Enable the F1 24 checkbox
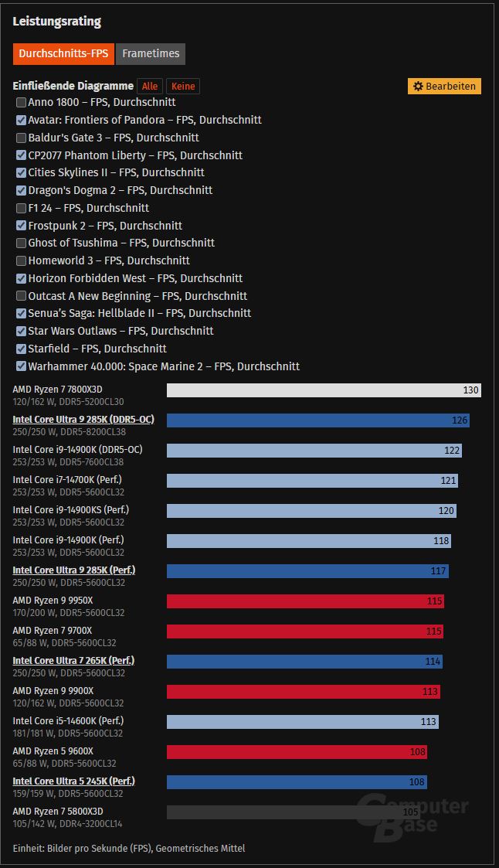 (21, 208)
